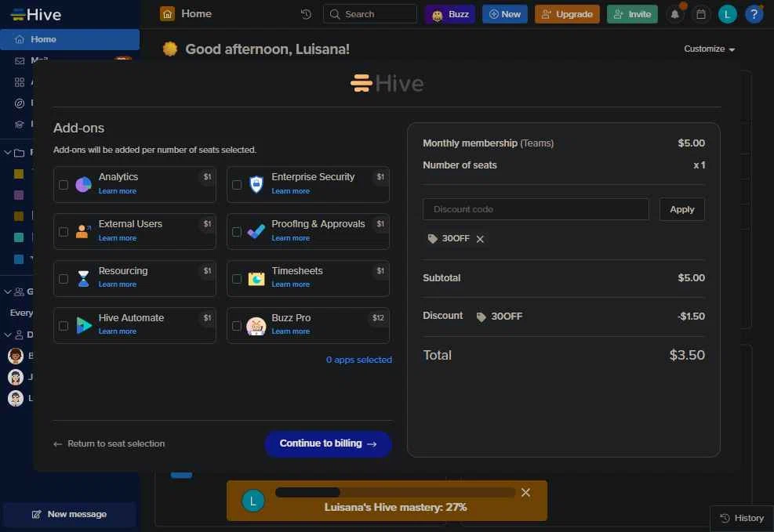Select the yellow project color square
774x532 pixels.
pos(19,174)
